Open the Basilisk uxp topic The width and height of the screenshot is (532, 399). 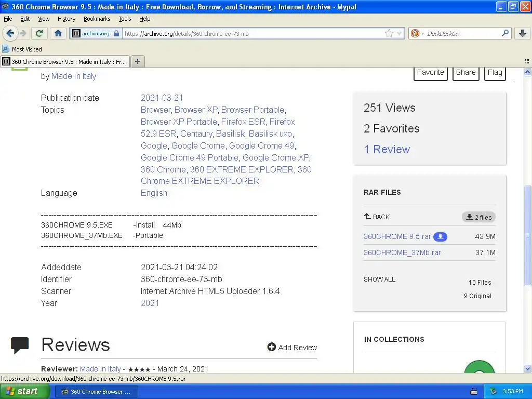pyautogui.click(x=270, y=134)
